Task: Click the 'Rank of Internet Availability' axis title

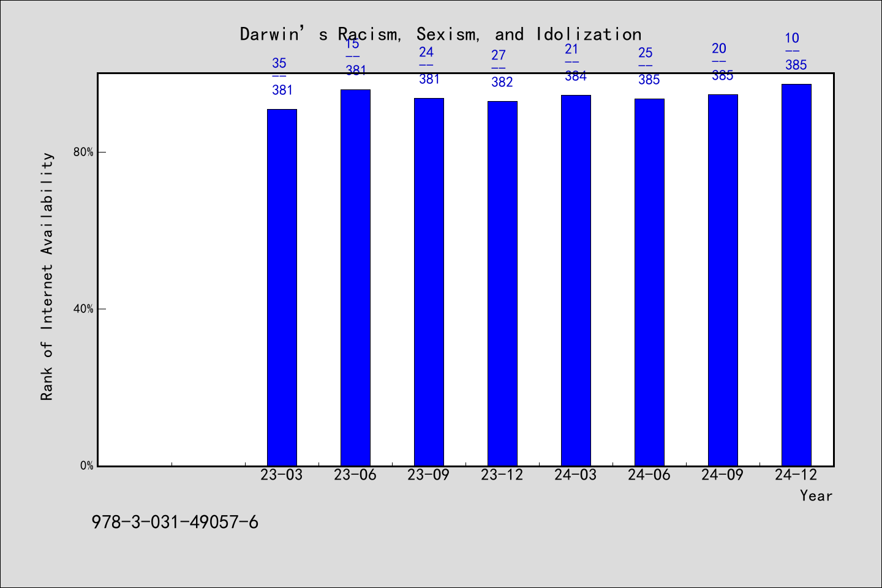Action: [x=47, y=276]
